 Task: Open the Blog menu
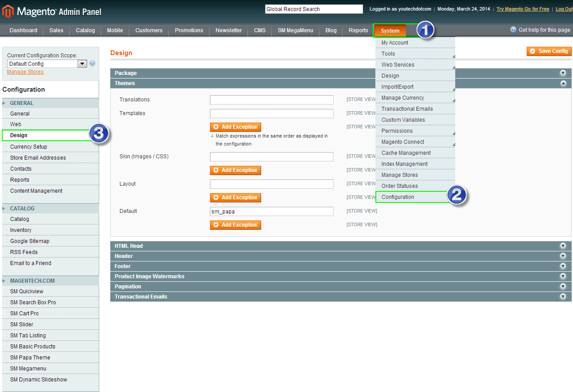click(331, 30)
